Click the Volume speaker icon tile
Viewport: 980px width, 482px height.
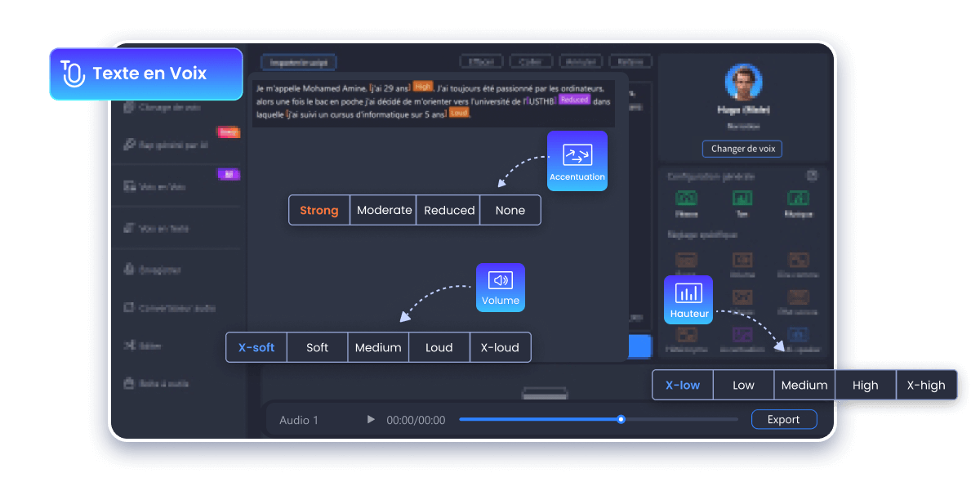coord(500,287)
